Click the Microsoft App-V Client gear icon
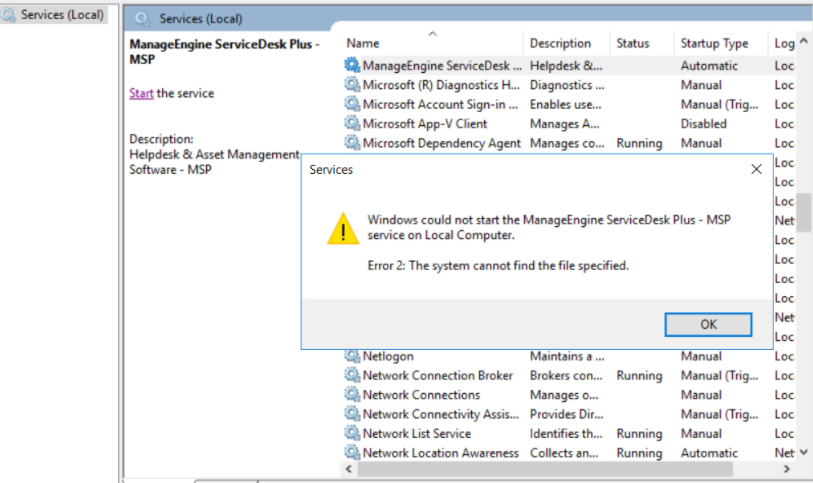813x483 pixels. point(352,123)
